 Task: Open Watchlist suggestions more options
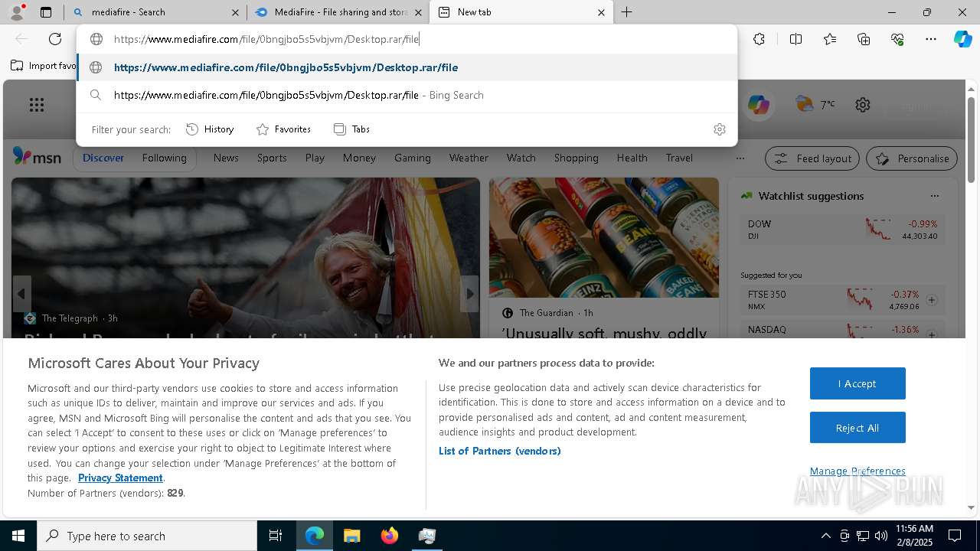[x=934, y=196]
